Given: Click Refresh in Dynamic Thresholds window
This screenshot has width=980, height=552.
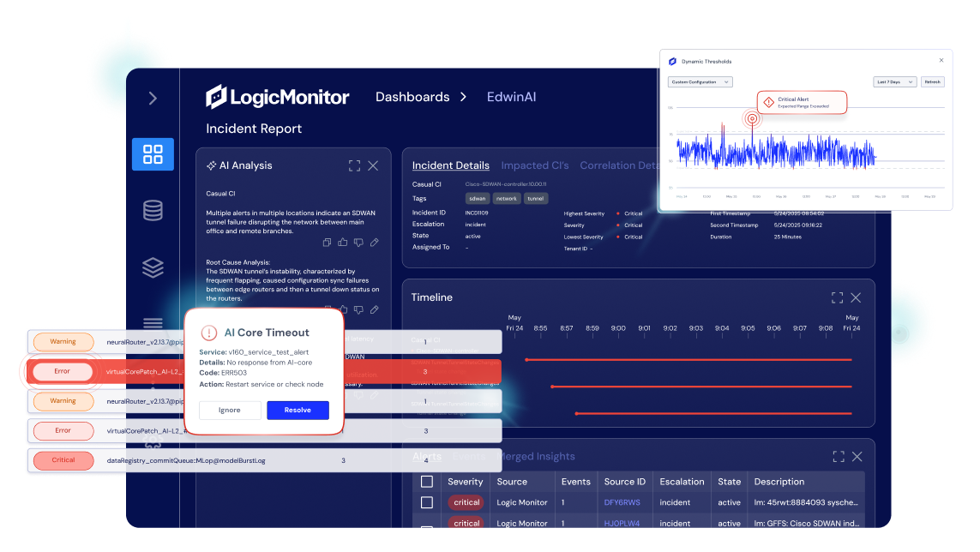Looking at the screenshot, I should click(x=933, y=82).
